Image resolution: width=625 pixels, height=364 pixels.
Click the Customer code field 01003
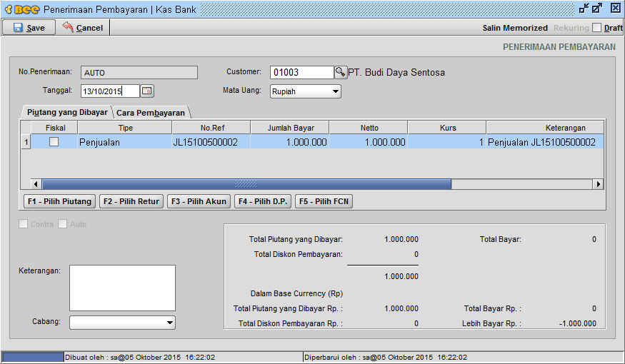pos(301,73)
